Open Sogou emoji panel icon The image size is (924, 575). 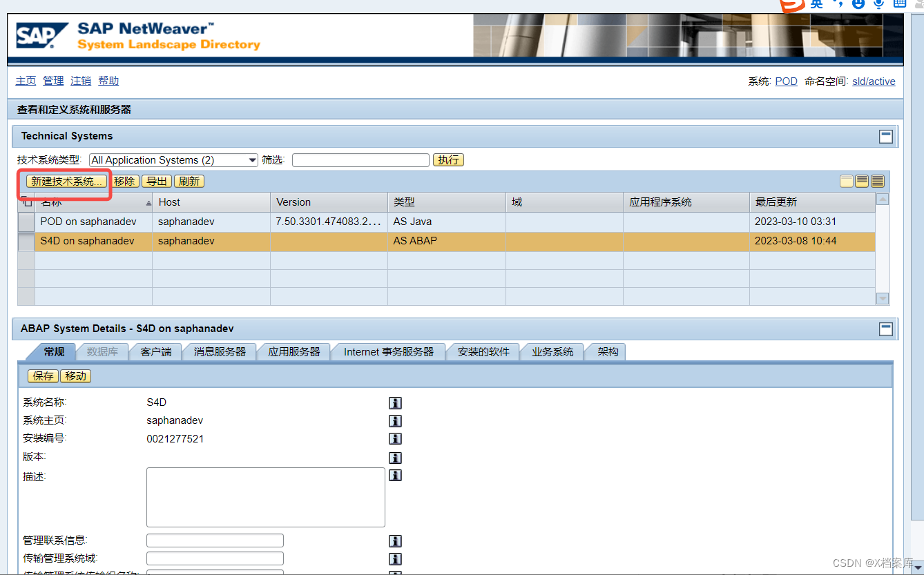(858, 3)
